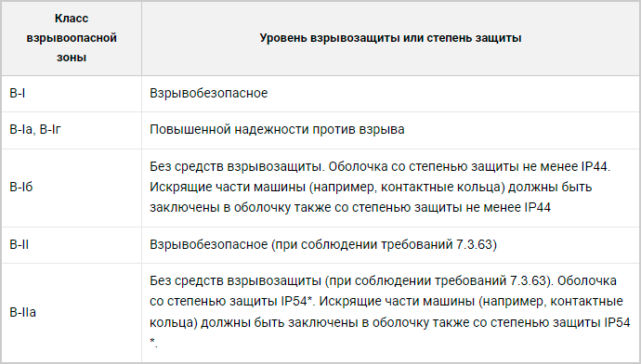Screen dimensions: 641x364
Task: Select the "Уровень взрывозащиты или степень защиты" header
Action: (x=390, y=38)
